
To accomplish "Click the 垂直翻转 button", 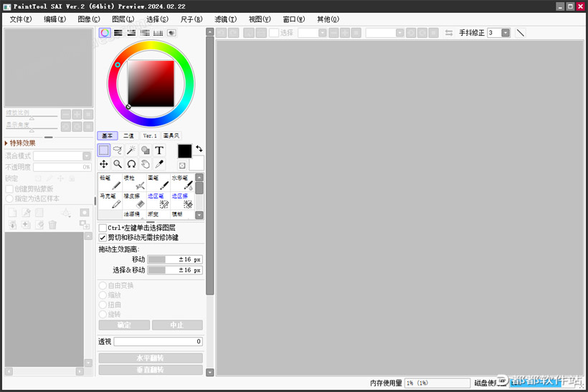I will 151,370.
